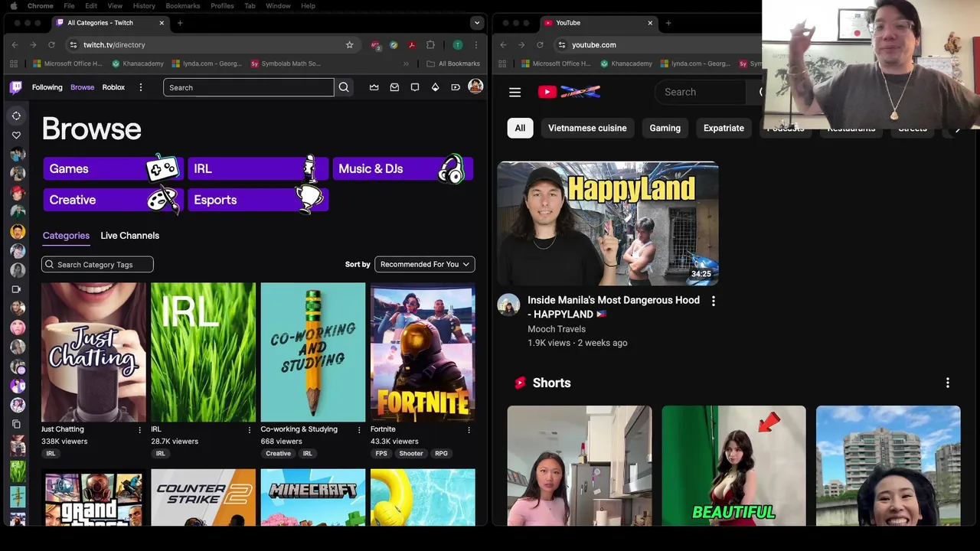This screenshot has height=551, width=980.
Task: Open the Window menu in menu bar
Action: point(278,5)
